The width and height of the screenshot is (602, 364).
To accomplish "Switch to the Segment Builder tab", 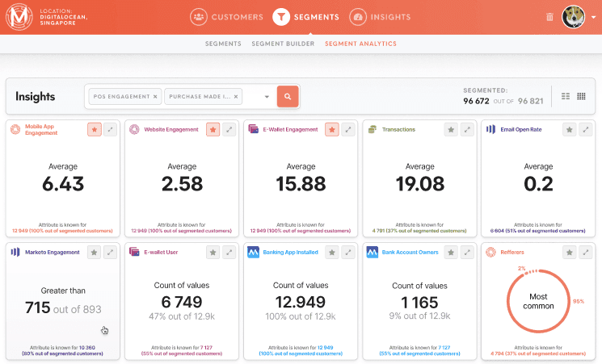I will pos(283,44).
